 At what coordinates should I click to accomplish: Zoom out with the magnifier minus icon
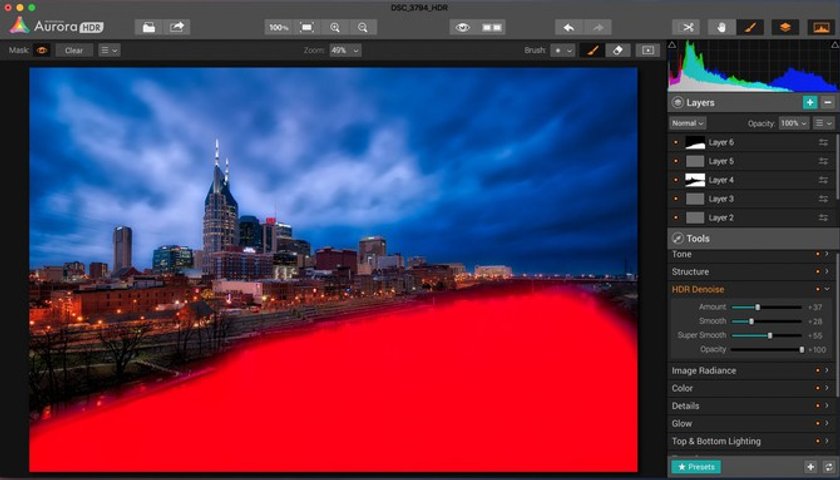coord(363,27)
